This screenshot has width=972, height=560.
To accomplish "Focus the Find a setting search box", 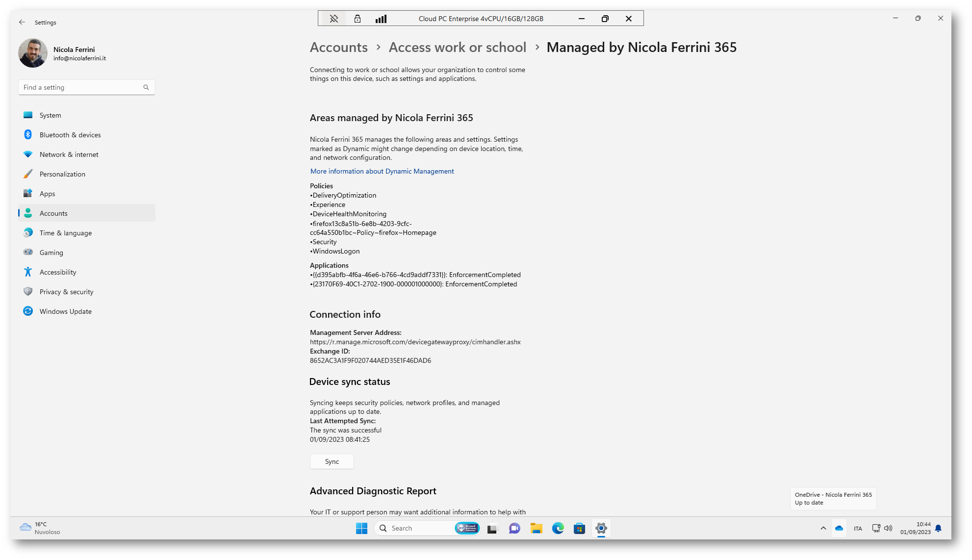I will (87, 87).
